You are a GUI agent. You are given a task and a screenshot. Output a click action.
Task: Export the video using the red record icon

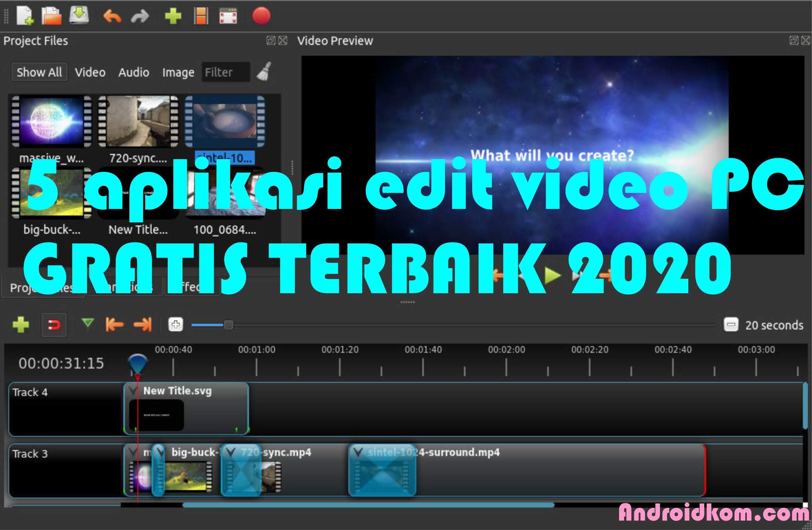click(x=260, y=16)
